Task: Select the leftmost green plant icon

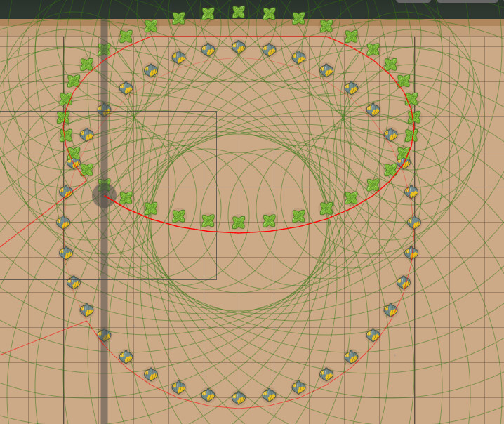Action: click(x=63, y=117)
